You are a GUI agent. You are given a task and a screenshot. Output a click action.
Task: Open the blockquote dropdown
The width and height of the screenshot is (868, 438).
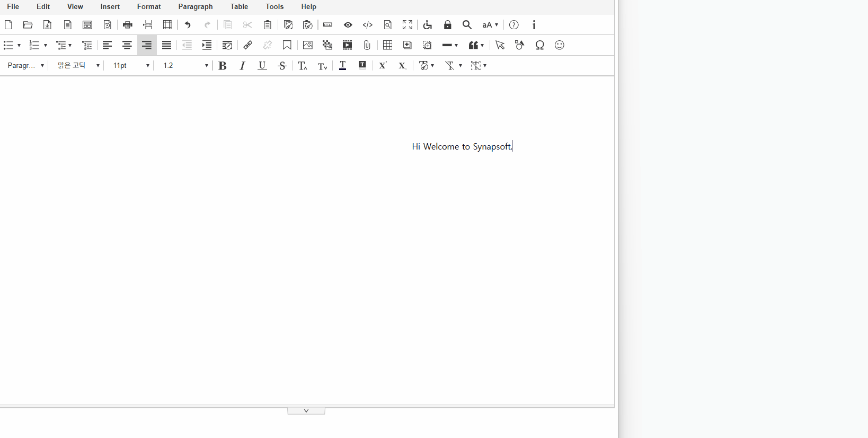(476, 45)
